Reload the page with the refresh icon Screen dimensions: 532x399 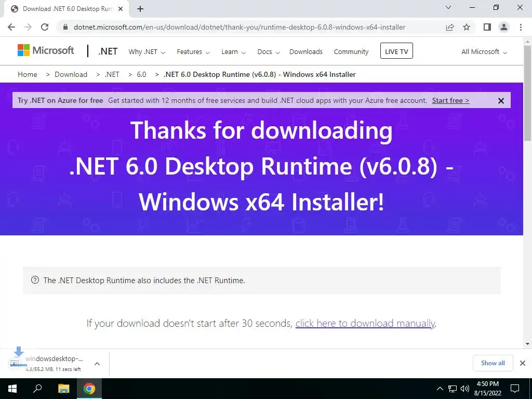45,27
